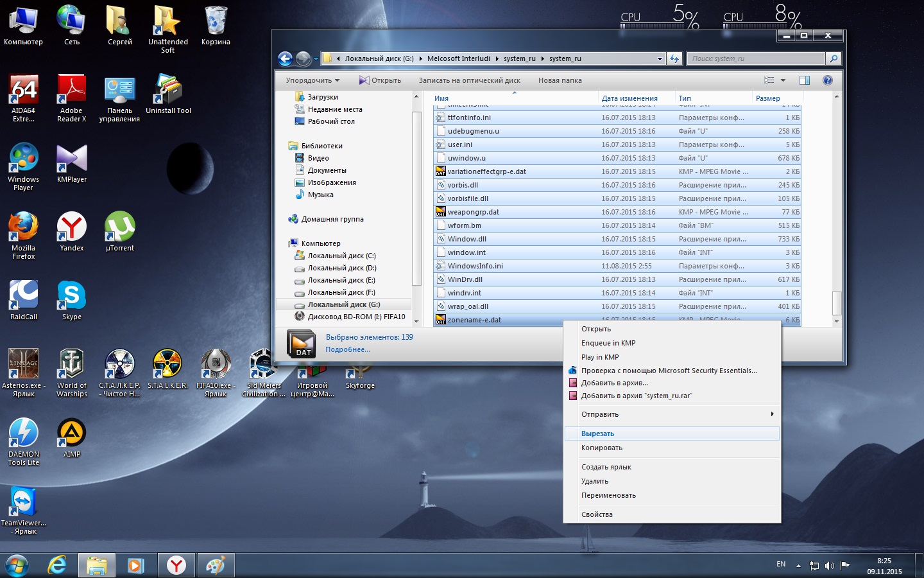Sort files by Дата изменения column header
This screenshot has width=924, height=578.
pos(629,98)
